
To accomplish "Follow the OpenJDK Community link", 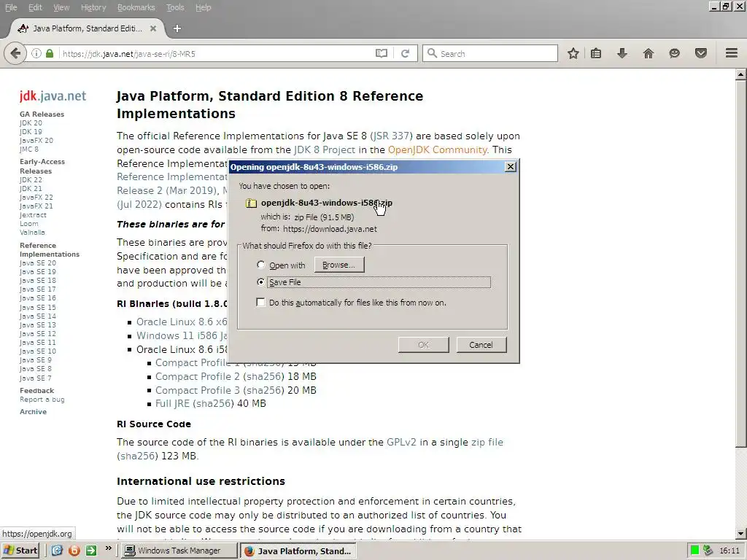I will pyautogui.click(x=438, y=149).
